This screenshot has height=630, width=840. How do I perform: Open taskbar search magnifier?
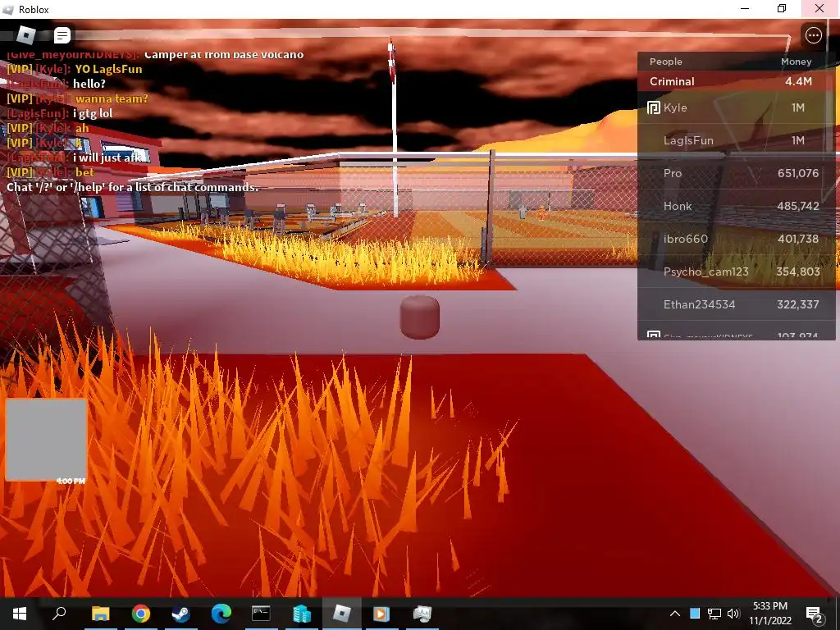pos(59,614)
